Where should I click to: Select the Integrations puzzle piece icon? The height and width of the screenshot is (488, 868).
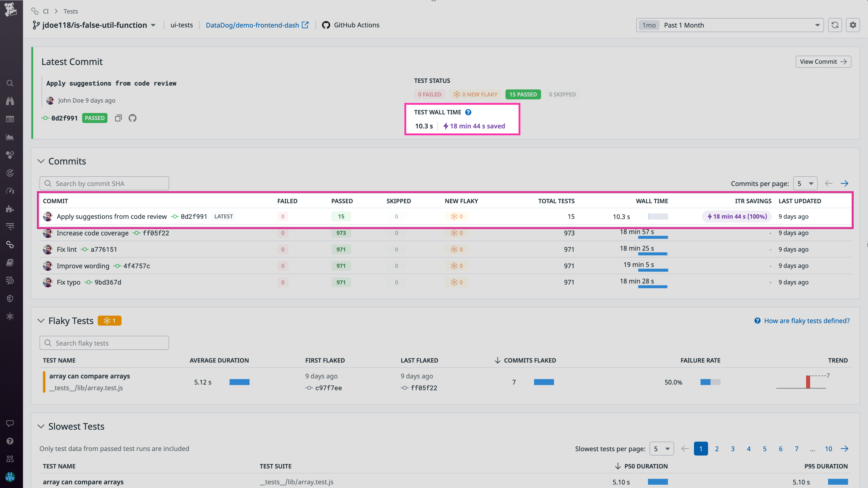[10, 209]
